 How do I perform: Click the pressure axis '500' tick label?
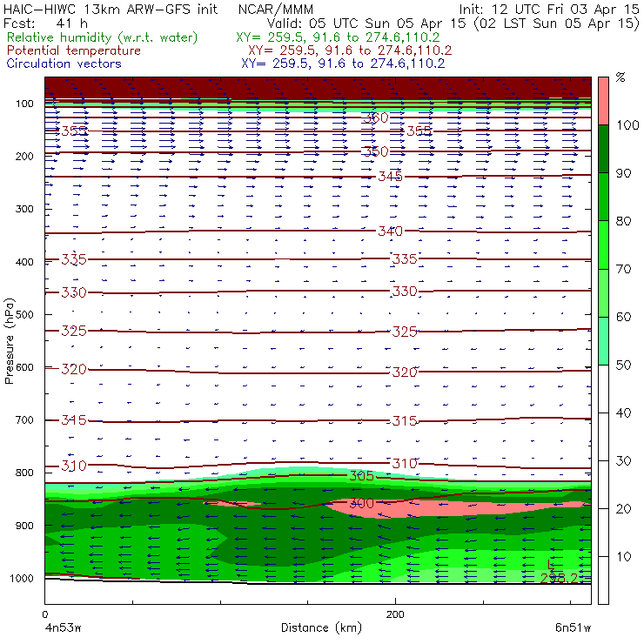pyautogui.click(x=24, y=315)
